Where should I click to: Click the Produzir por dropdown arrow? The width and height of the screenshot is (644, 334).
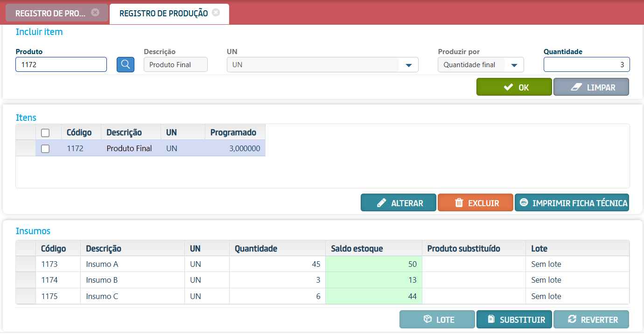coord(514,65)
